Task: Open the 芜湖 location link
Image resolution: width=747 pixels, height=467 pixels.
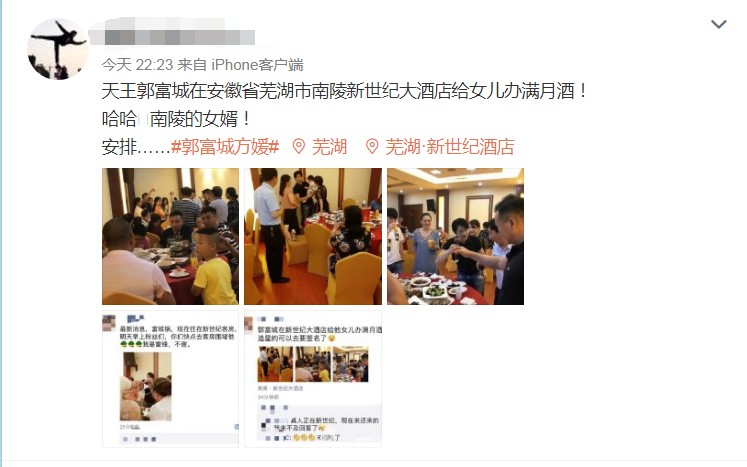Action: point(329,147)
